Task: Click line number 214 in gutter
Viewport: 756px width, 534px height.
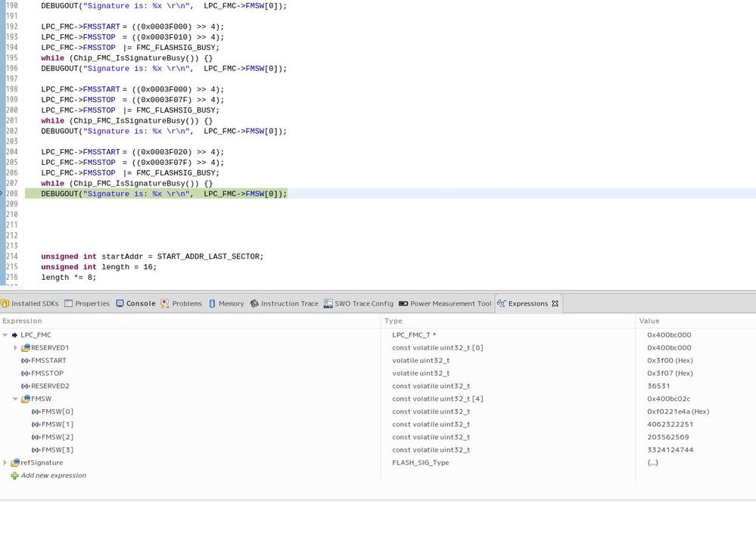Action: click(x=11, y=256)
